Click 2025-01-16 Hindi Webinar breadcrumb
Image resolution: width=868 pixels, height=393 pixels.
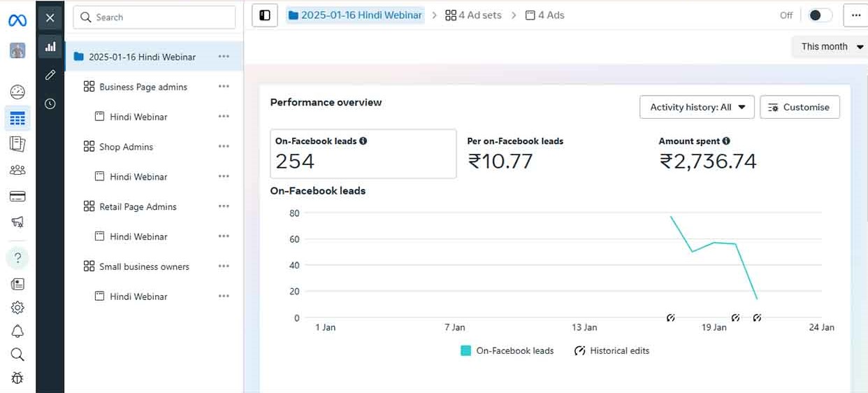coord(355,15)
